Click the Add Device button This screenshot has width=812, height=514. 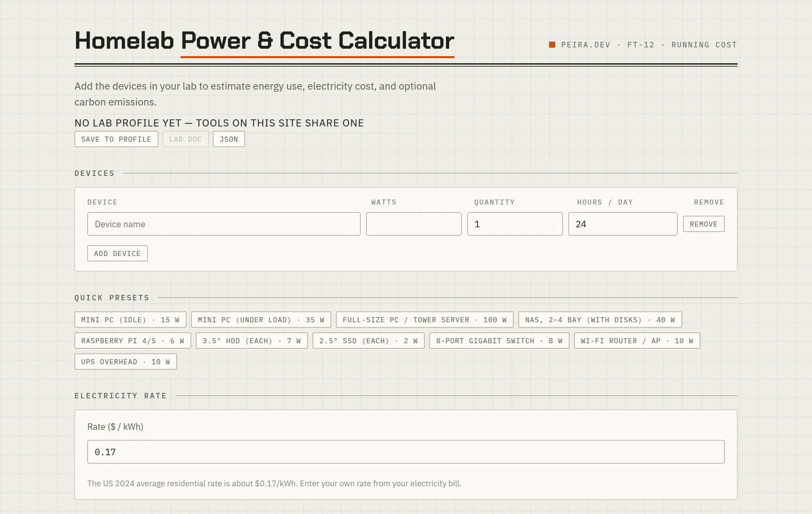117,253
